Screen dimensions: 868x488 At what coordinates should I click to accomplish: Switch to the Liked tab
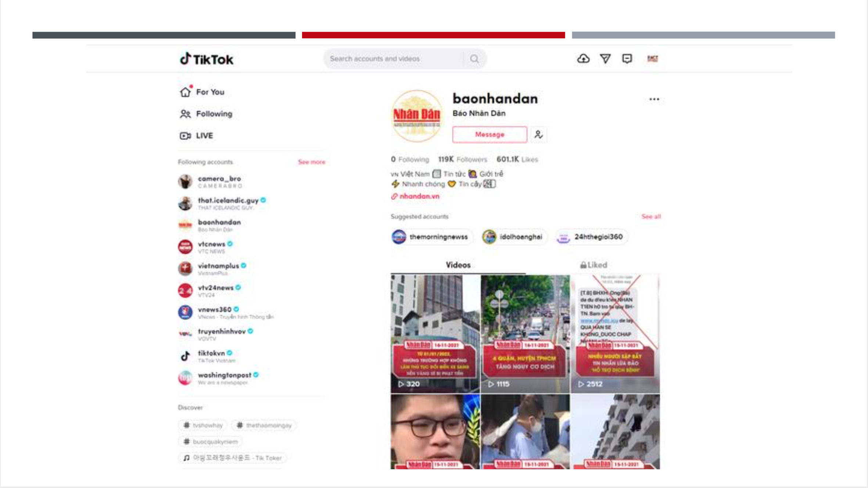point(593,265)
